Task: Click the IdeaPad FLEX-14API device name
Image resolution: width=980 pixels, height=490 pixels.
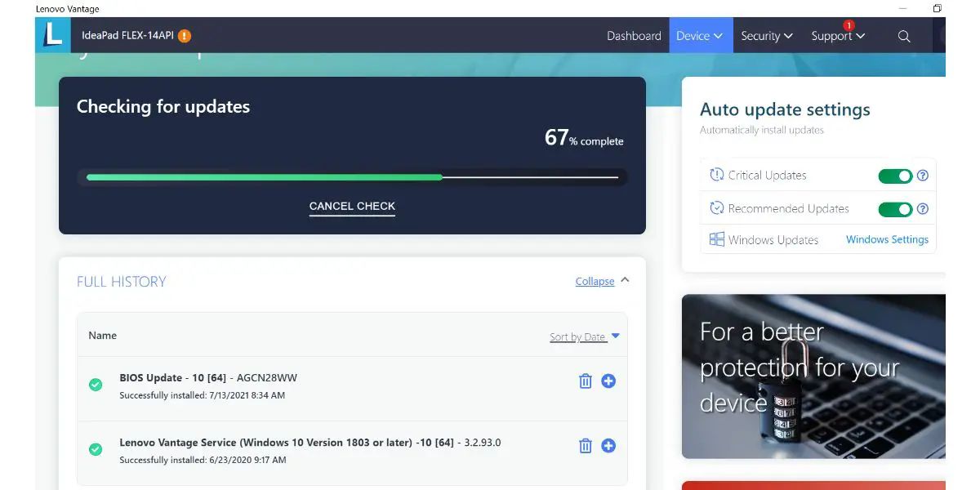Action: click(x=128, y=36)
